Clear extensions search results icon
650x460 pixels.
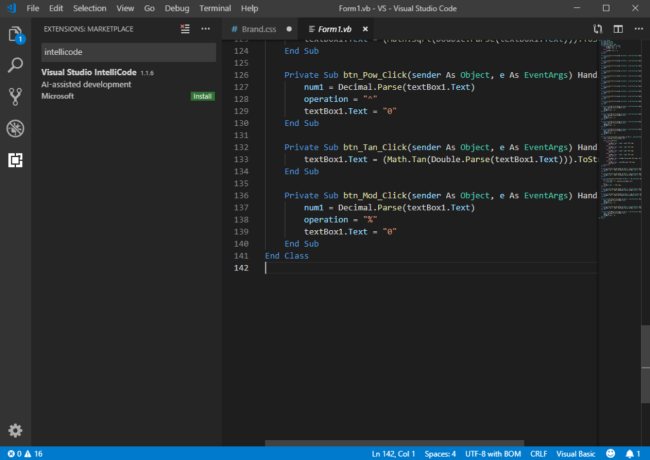(x=185, y=29)
